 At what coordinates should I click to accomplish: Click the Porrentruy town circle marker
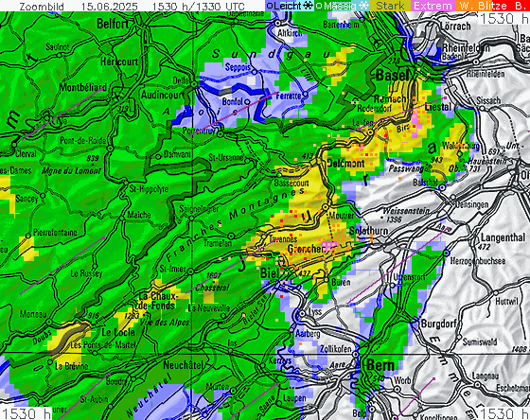221,134
